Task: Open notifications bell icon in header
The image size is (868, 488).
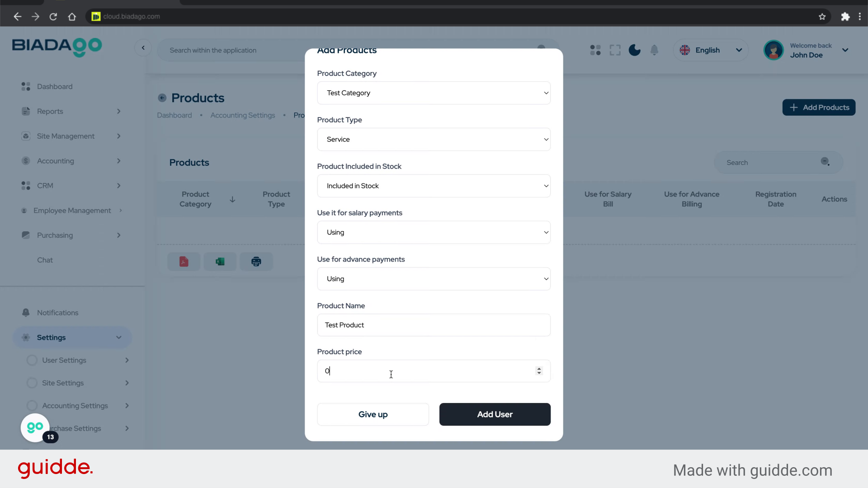Action: tap(654, 50)
